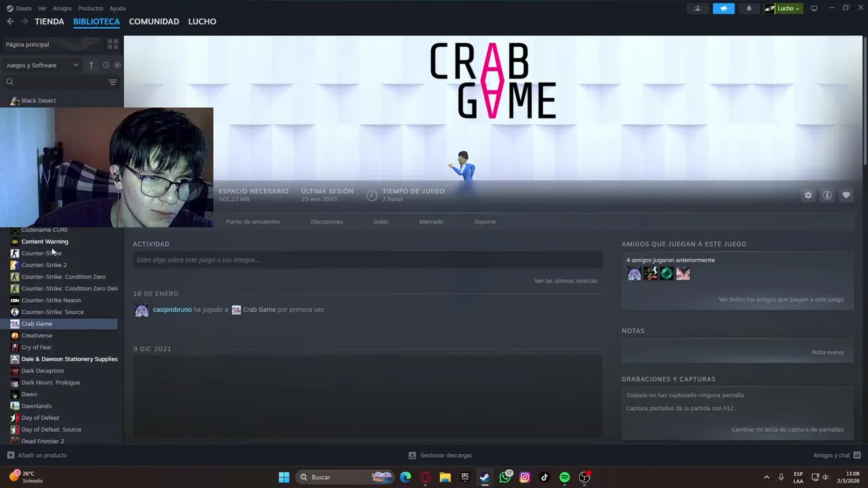
Task: Go back with the left arrow
Action: point(10,22)
